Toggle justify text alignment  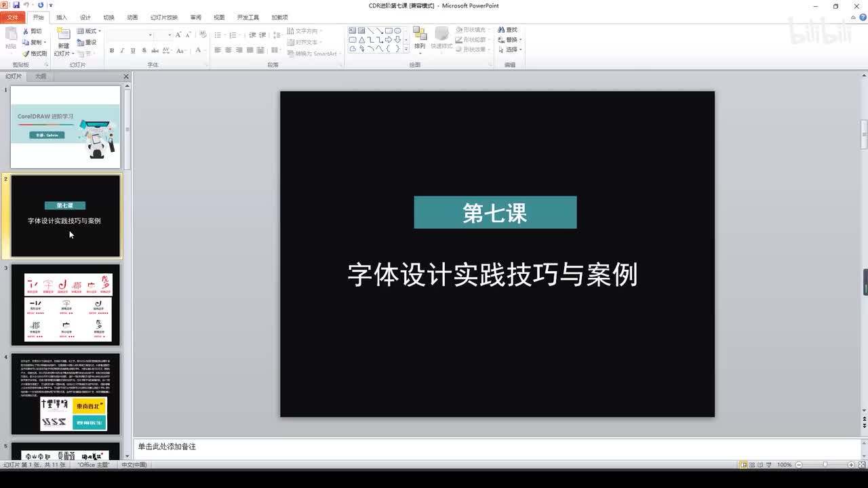click(x=250, y=50)
